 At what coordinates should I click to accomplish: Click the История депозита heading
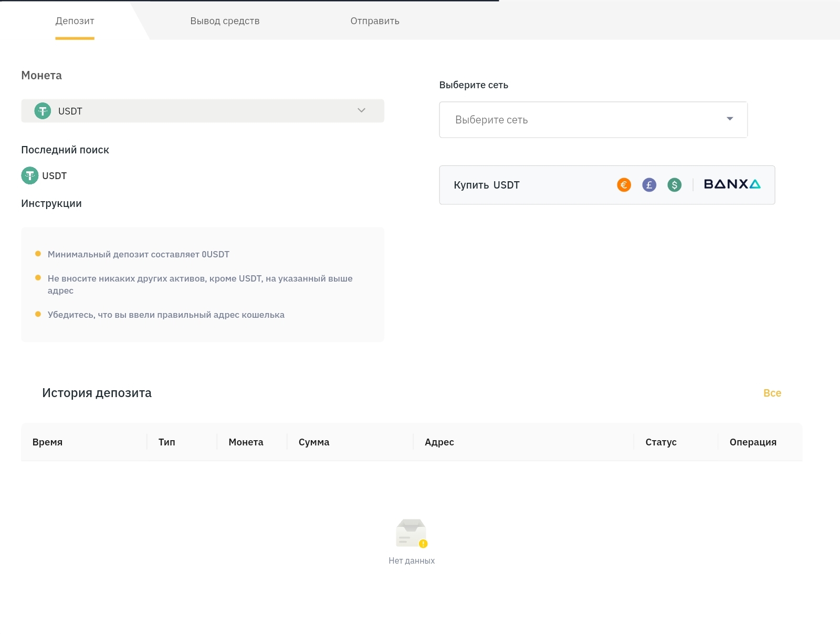[97, 393]
